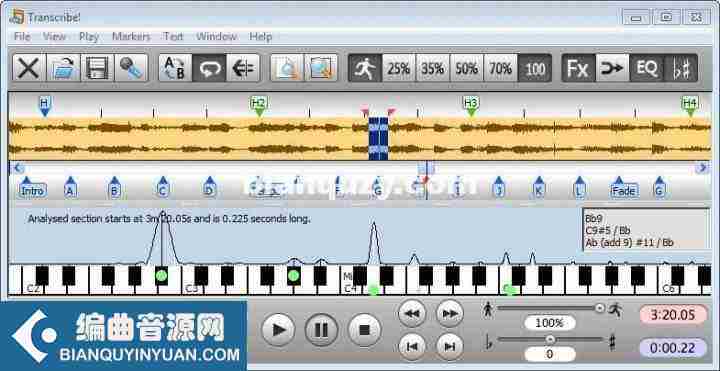
Task: Click the A-B selection icon
Action: [175, 68]
